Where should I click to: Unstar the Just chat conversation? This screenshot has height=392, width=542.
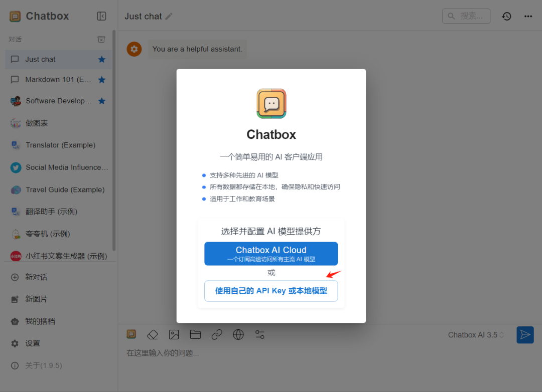coord(101,60)
